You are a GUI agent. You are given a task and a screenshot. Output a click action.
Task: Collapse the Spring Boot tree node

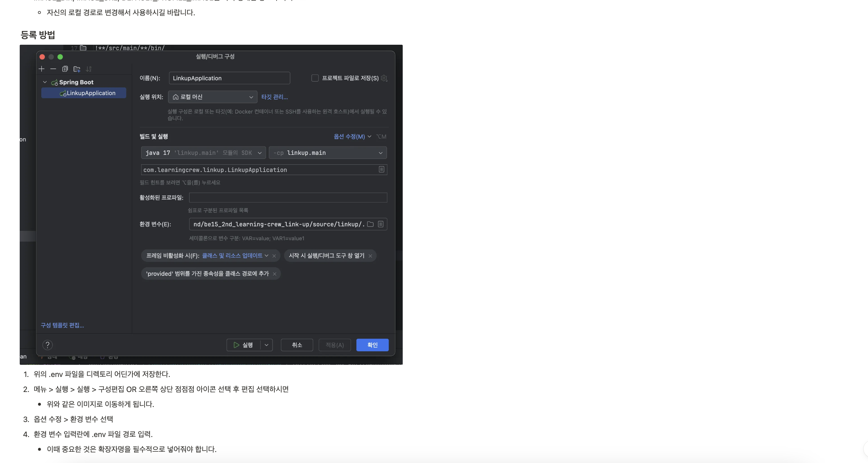(x=45, y=82)
